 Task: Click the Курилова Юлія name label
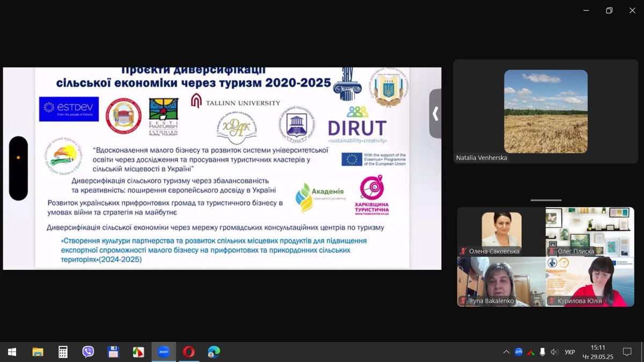pyautogui.click(x=580, y=301)
